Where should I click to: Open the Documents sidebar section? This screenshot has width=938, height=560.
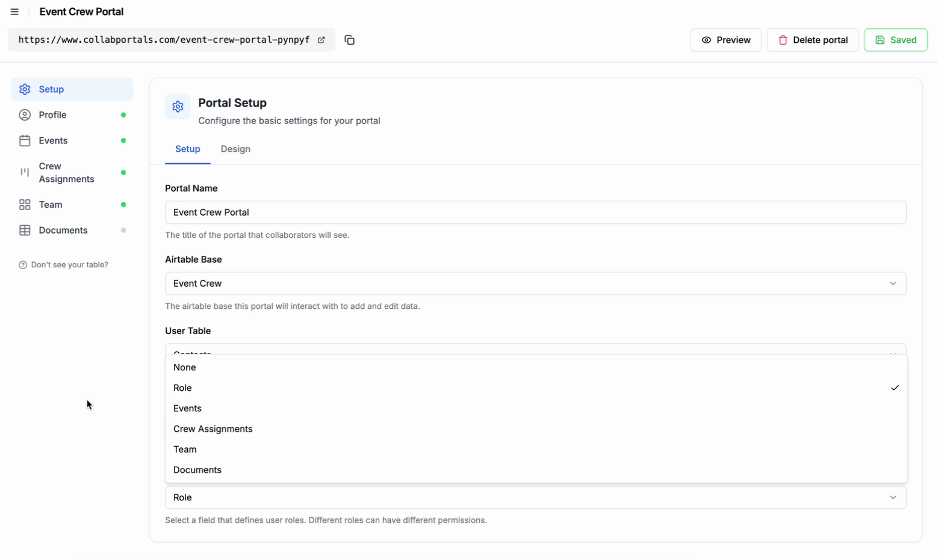[x=72, y=231]
